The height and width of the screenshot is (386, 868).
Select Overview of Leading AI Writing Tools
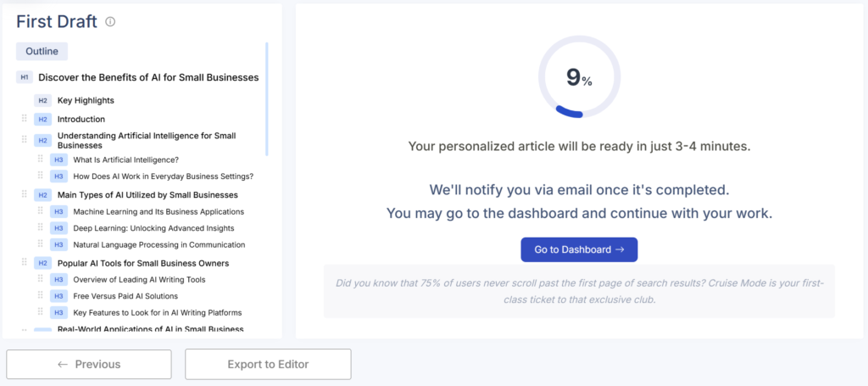139,279
